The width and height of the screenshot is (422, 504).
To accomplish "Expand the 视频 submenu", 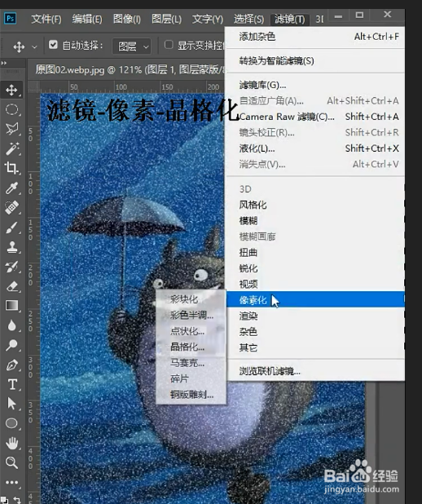I will coord(315,284).
